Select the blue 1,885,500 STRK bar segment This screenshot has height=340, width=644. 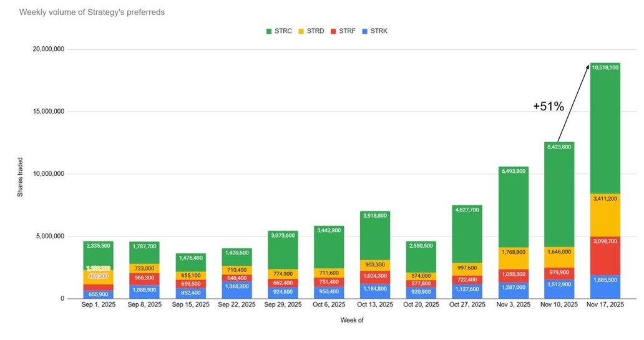pyautogui.click(x=605, y=287)
